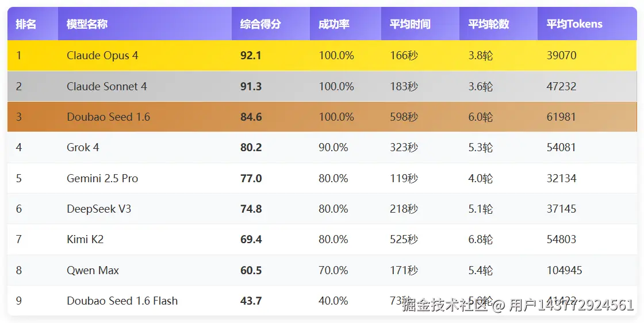Click the 32134 tokens value
The height and width of the screenshot is (323, 644).
pos(561,179)
